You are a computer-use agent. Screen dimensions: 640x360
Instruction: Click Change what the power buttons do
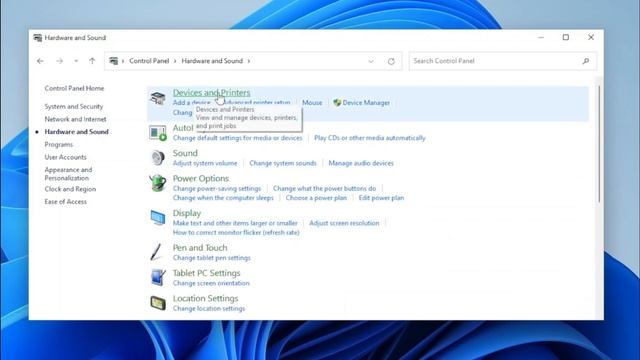(x=324, y=188)
